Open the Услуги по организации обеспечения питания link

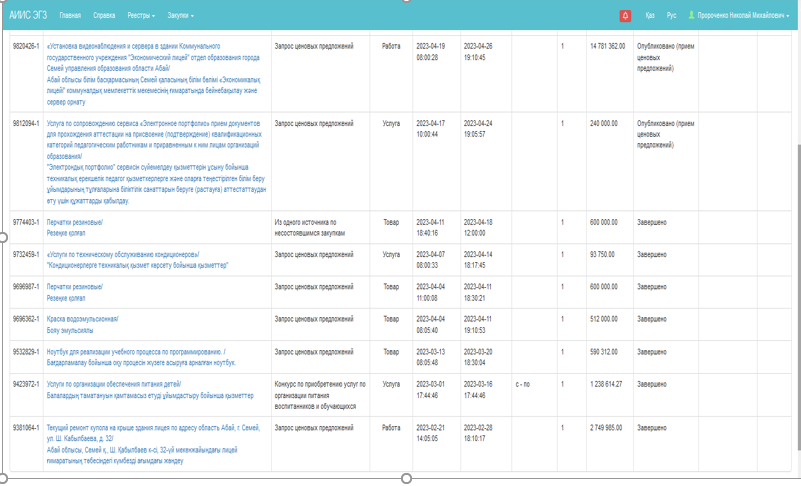point(150,389)
